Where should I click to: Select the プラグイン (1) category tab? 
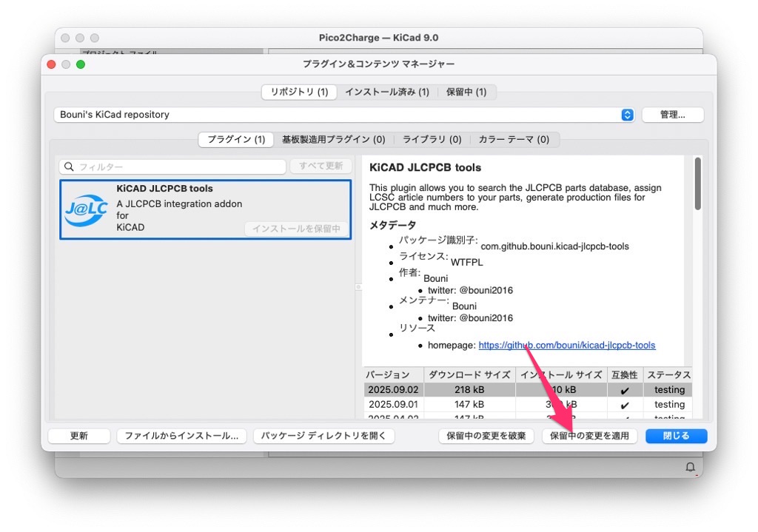pos(236,139)
